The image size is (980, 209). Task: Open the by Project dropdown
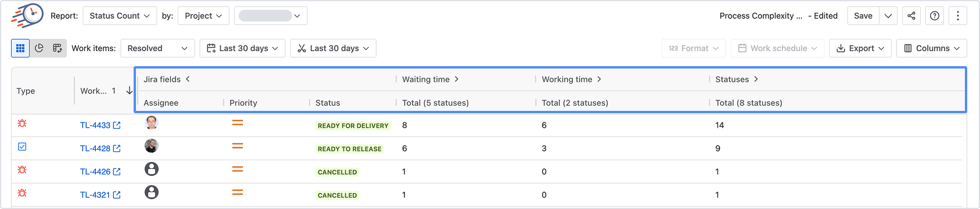point(203,16)
